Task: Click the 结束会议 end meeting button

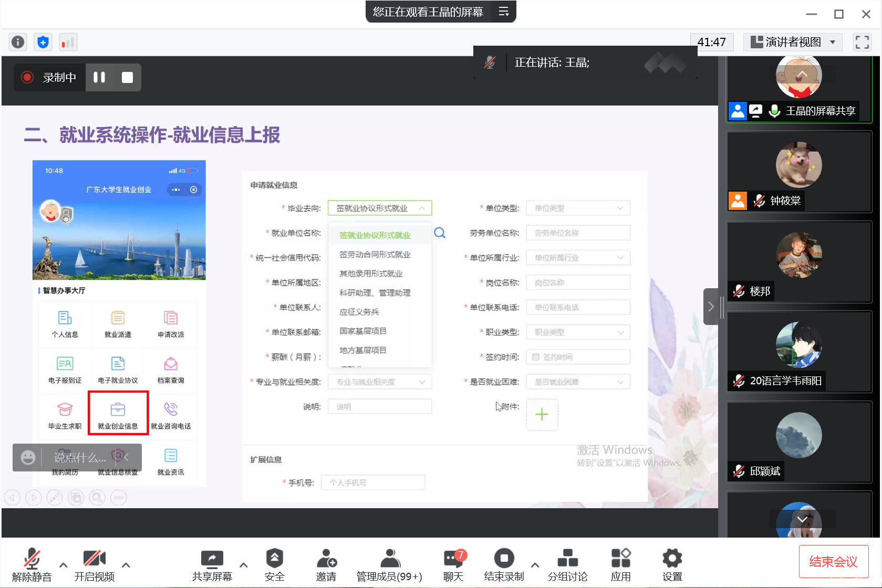Action: (x=833, y=562)
